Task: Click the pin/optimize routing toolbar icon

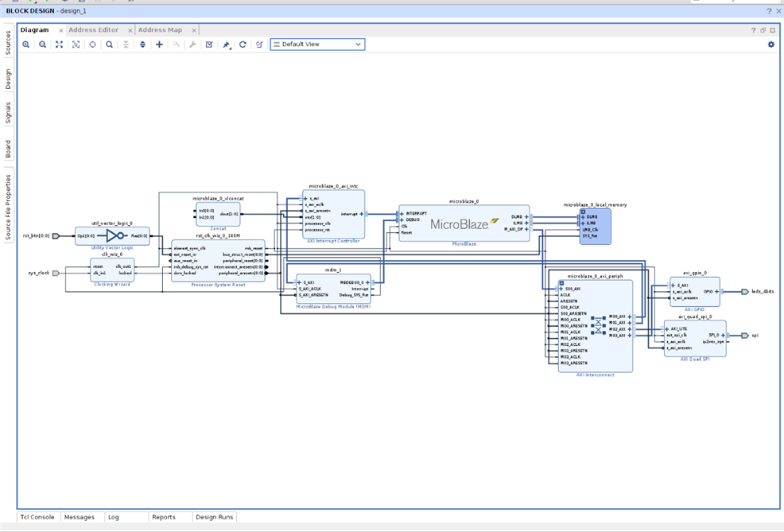Action: (x=227, y=45)
